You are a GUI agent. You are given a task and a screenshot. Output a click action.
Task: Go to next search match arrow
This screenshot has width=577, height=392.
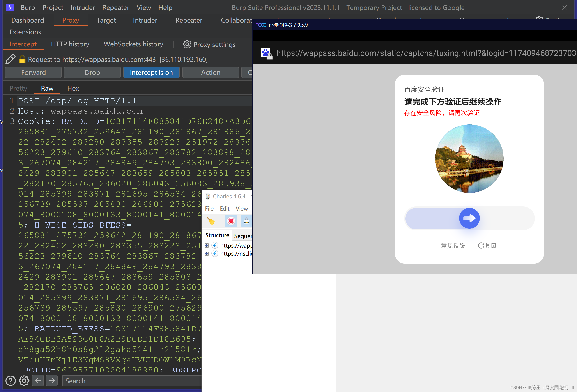pyautogui.click(x=52, y=381)
